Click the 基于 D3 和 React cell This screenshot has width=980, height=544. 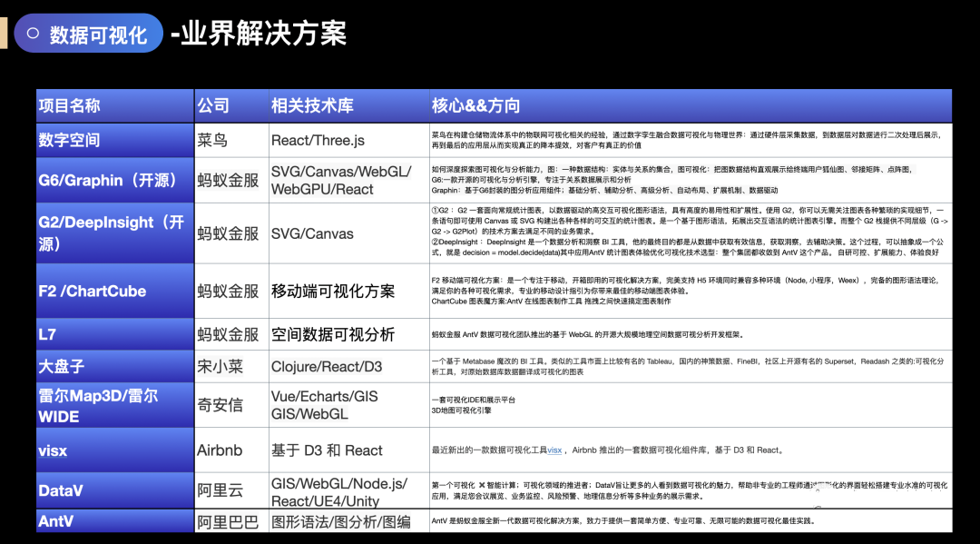click(348, 450)
